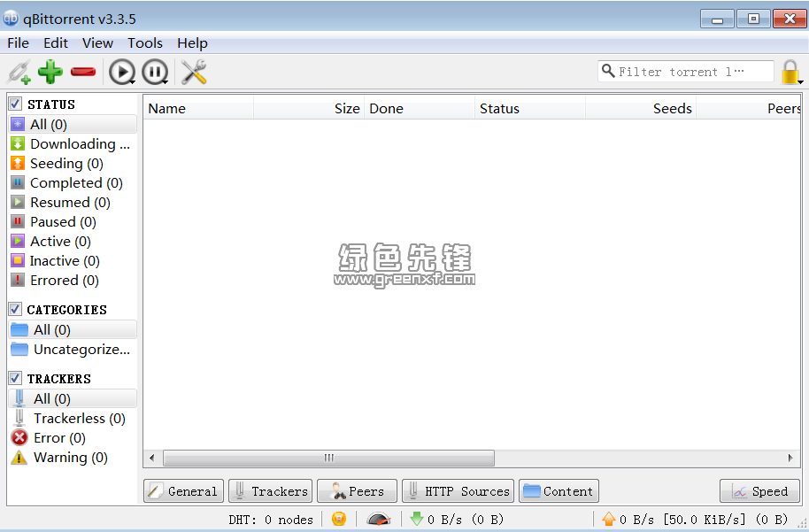Select the Active (0) filter
Screen dimensions: 809x532
click(73, 242)
